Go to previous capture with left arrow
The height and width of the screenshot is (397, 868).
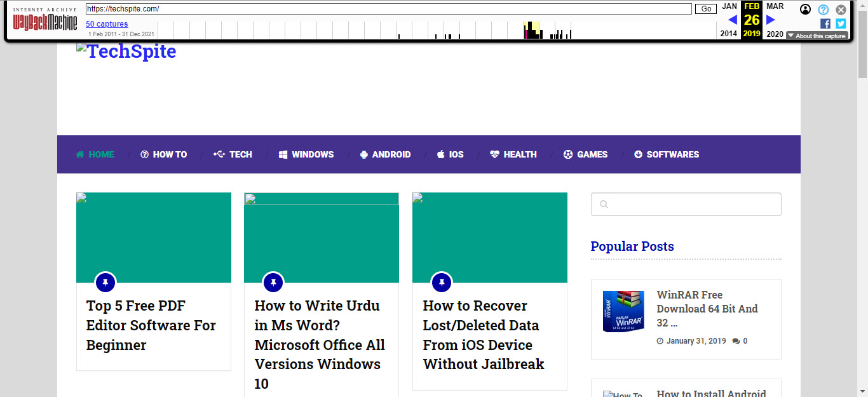pos(733,20)
